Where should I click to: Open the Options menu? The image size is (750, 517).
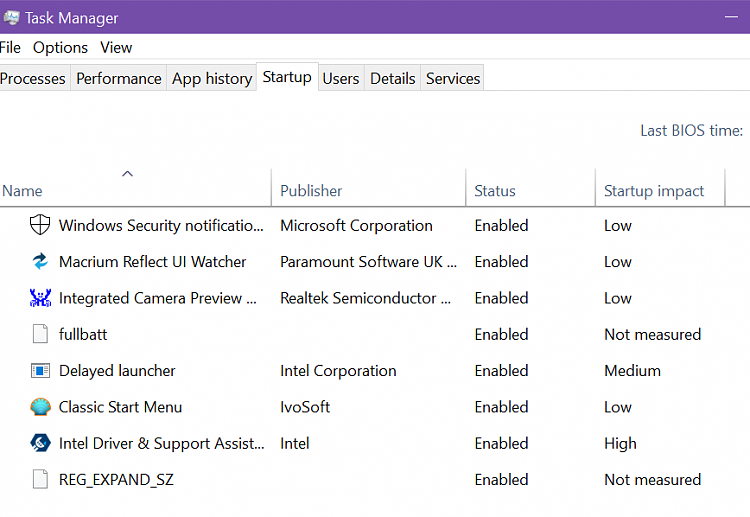[60, 47]
